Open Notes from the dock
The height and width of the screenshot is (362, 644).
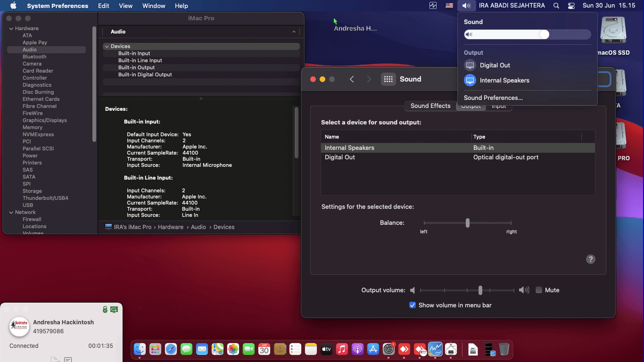[311, 349]
